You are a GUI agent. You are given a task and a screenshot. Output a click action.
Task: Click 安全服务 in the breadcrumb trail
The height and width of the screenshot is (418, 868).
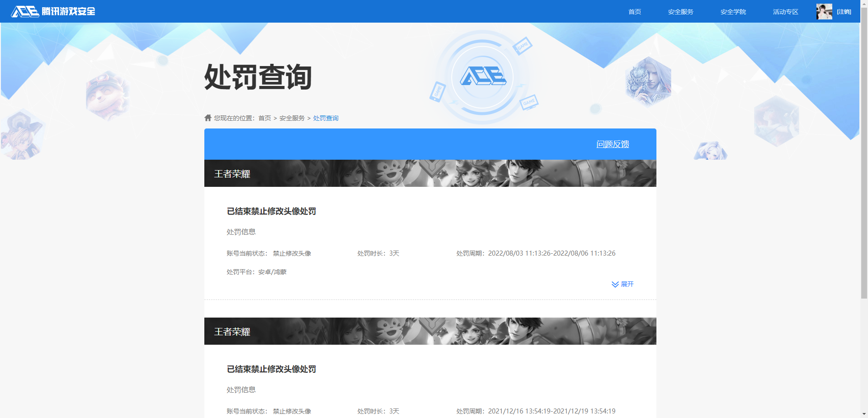click(x=292, y=118)
